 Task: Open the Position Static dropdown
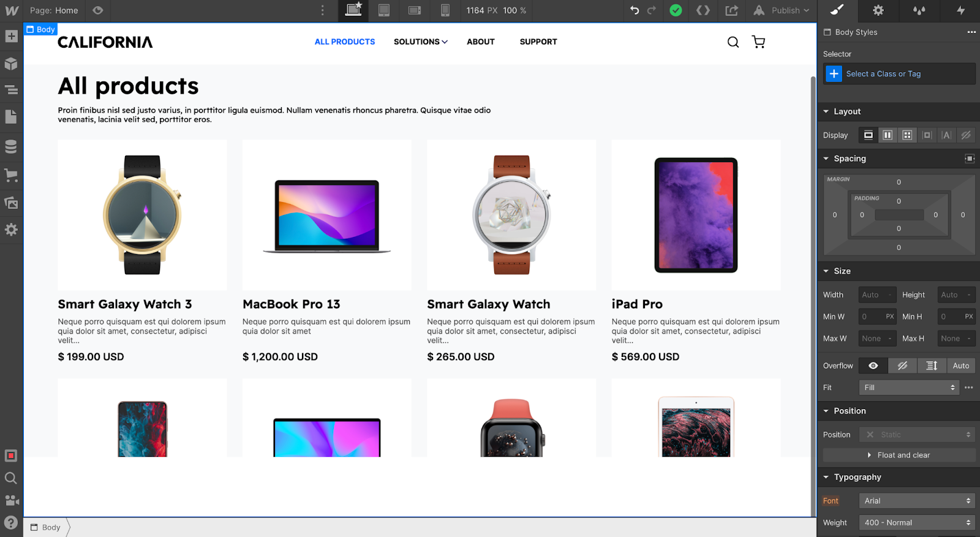pos(917,435)
